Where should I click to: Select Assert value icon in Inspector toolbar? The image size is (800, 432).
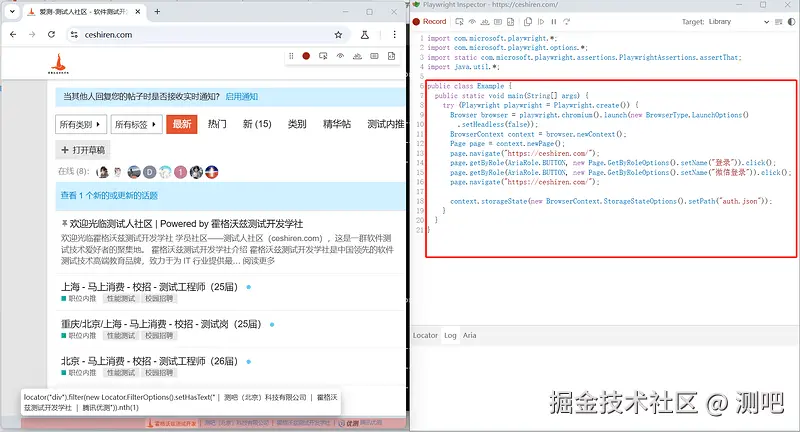point(497,21)
